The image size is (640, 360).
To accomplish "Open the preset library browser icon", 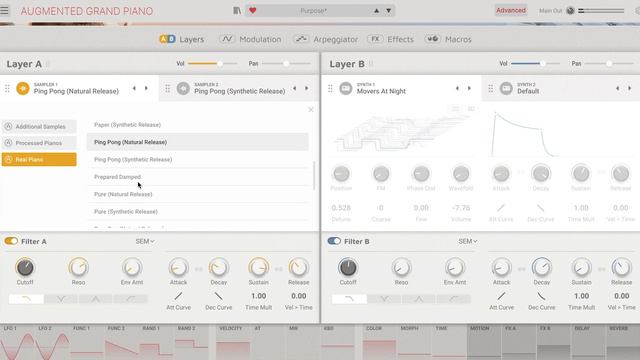I will [x=237, y=11].
